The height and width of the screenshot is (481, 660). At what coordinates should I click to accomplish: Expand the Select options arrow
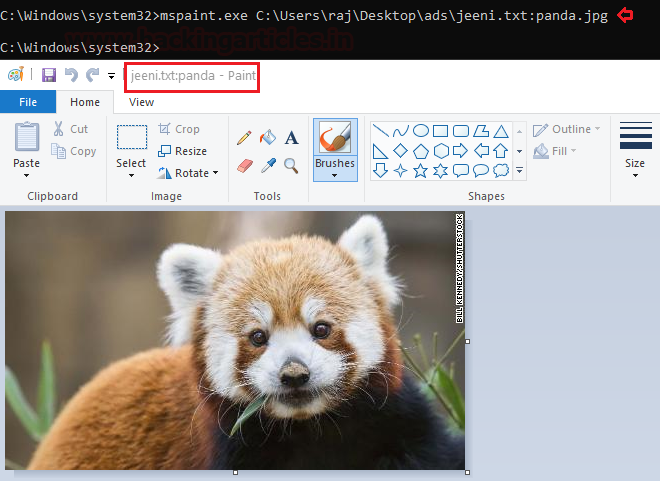click(x=131, y=175)
